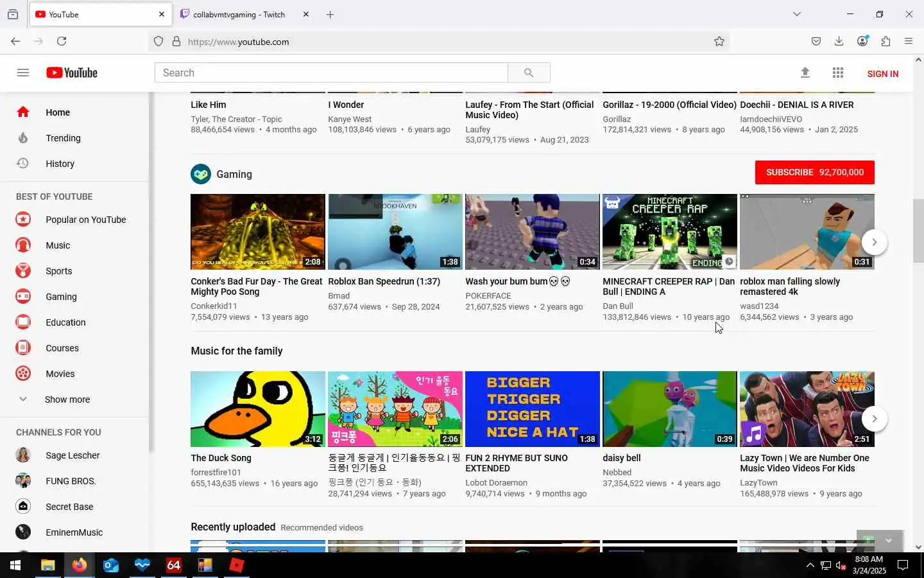924x578 pixels.
Task: Open the Secret Base channel
Action: (x=69, y=507)
